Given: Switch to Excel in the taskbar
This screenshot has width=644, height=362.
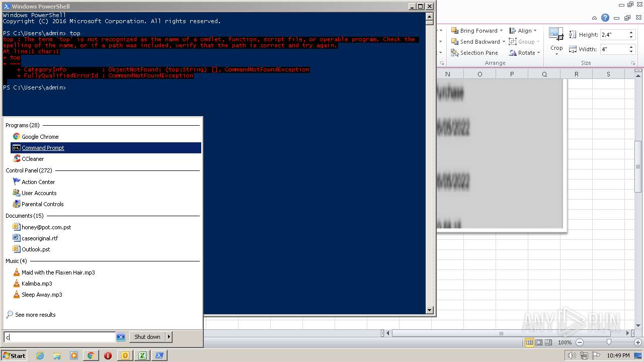Looking at the screenshot, I should pyautogui.click(x=142, y=355).
